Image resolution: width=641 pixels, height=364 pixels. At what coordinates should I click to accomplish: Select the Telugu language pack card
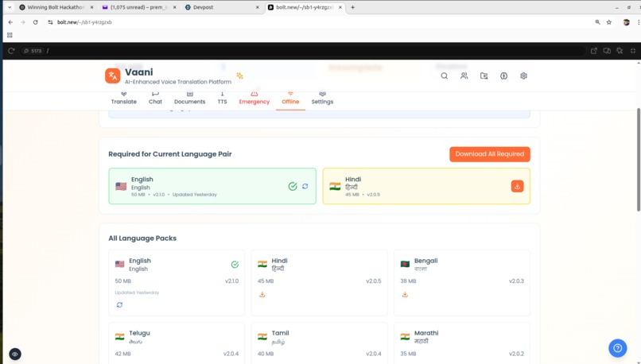pyautogui.click(x=177, y=343)
